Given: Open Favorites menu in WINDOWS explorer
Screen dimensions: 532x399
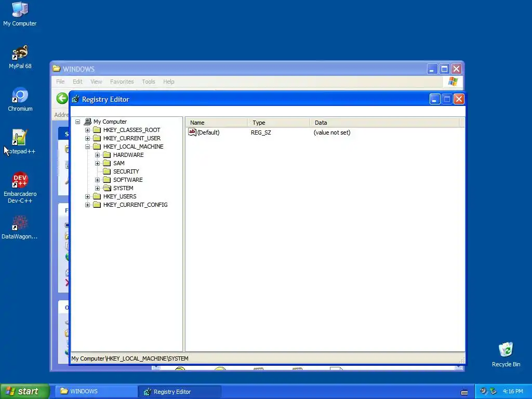Looking at the screenshot, I should point(122,82).
